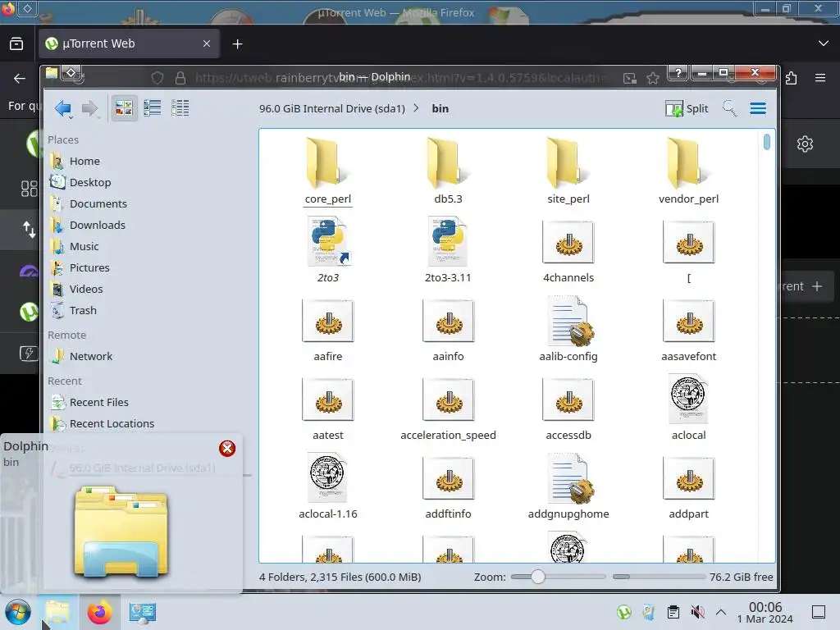This screenshot has width=840, height=630.
Task: Open the clipboard tray icon
Action: [673, 612]
